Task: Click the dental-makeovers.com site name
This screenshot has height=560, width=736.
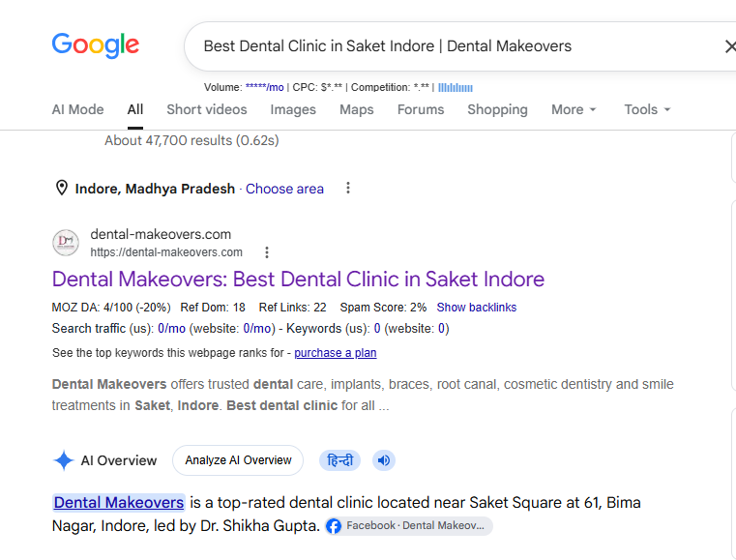Action: click(x=161, y=234)
